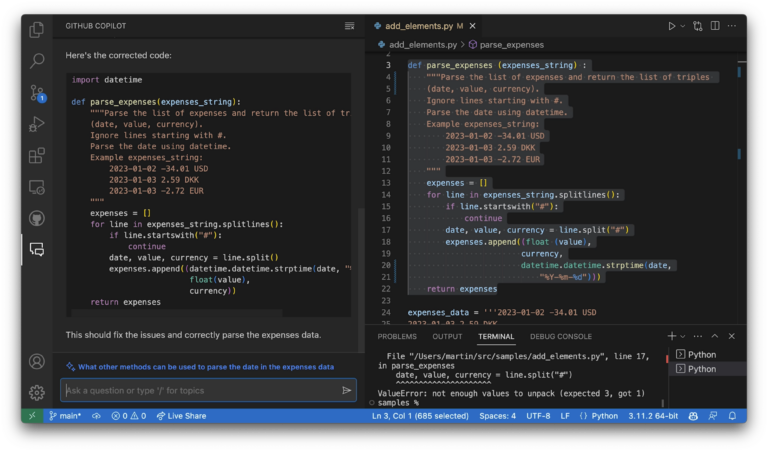The height and width of the screenshot is (451, 768).
Task: Change end of line sequence LF
Action: (565, 416)
